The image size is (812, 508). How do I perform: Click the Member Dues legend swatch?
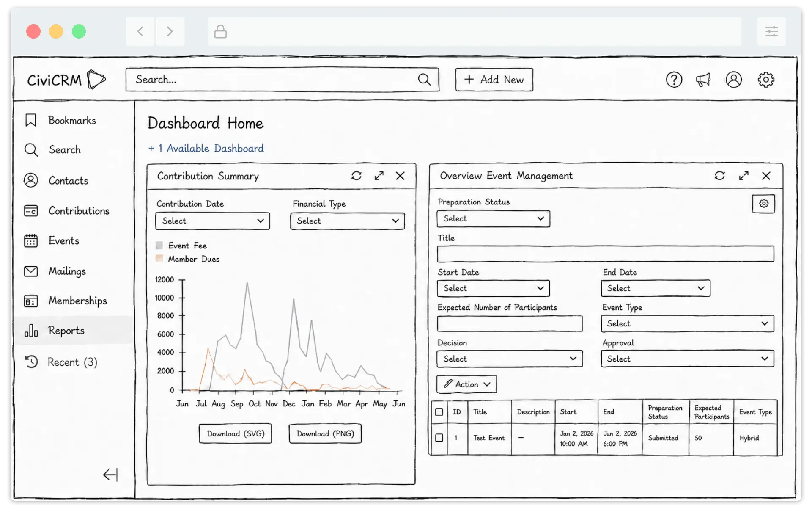[x=159, y=259]
